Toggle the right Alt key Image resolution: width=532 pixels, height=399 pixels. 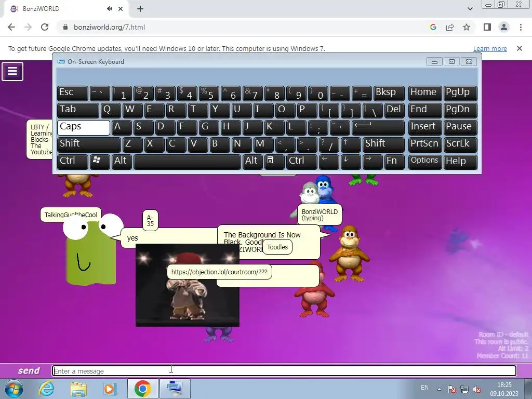point(252,162)
